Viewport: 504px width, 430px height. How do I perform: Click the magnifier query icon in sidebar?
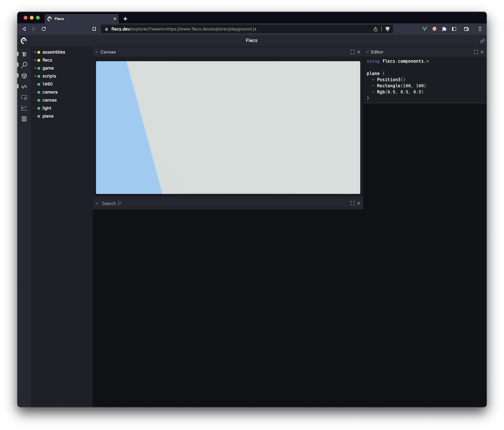coord(24,65)
